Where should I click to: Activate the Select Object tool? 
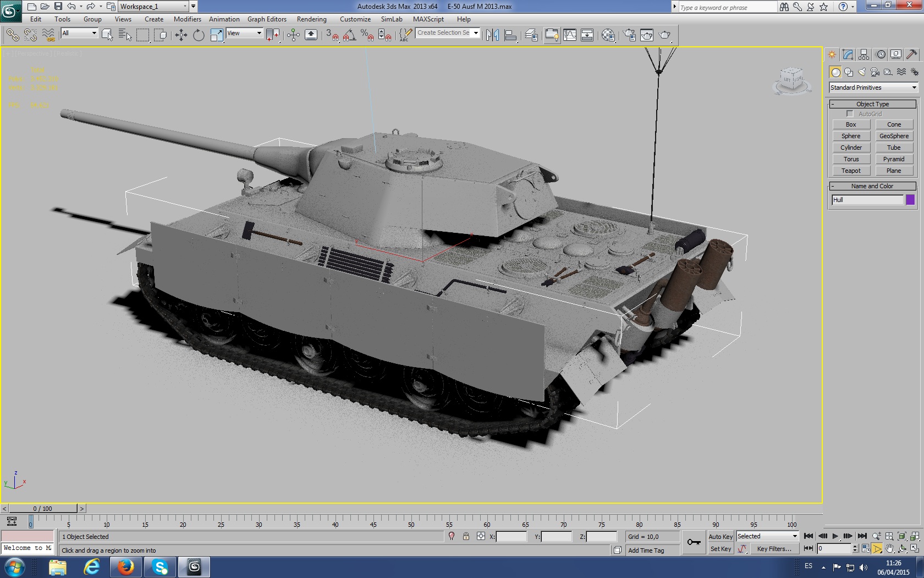coord(107,35)
